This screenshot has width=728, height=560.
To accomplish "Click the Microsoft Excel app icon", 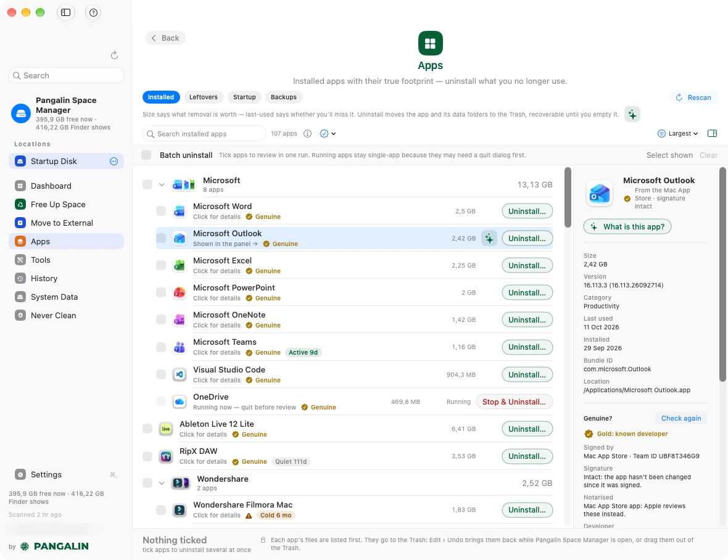I will [x=179, y=265].
